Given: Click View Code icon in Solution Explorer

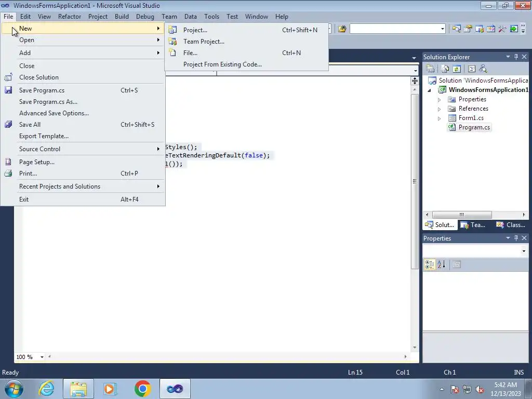Looking at the screenshot, I should [x=472, y=69].
